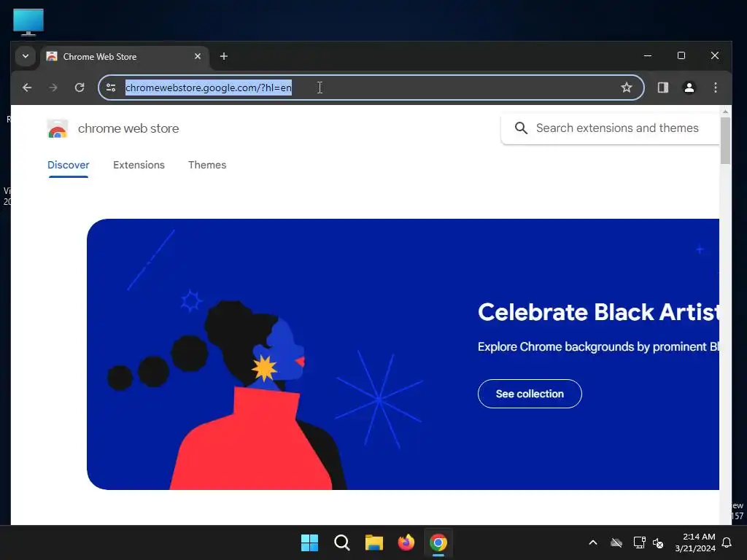The width and height of the screenshot is (747, 560).
Task: Launch Firefox from the taskbar
Action: (x=406, y=542)
